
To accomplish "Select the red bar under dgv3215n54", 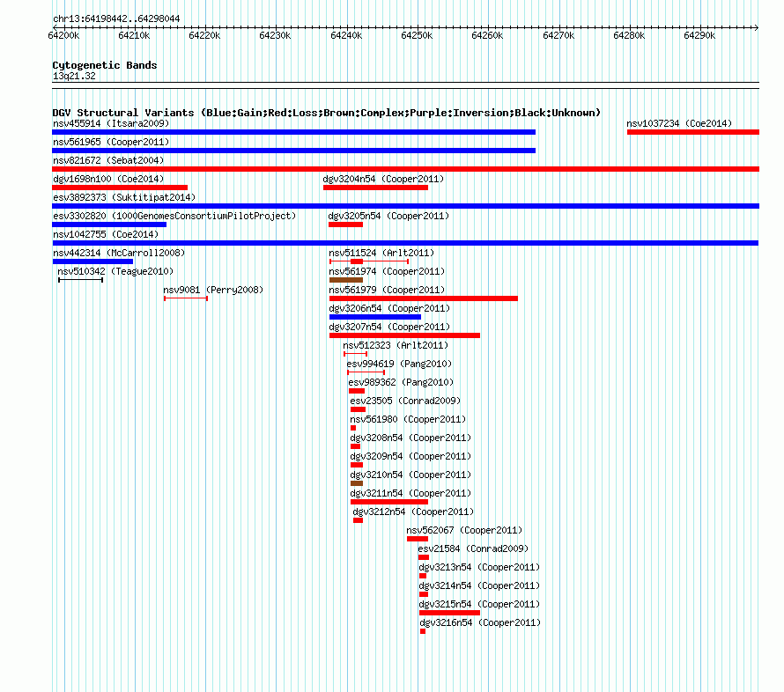I will (449, 613).
